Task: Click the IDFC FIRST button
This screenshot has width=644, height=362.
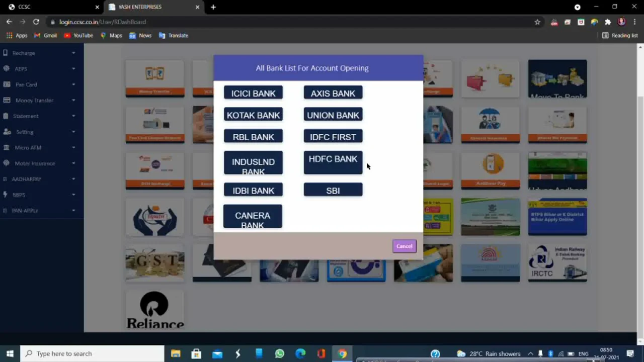Action: 333,137
